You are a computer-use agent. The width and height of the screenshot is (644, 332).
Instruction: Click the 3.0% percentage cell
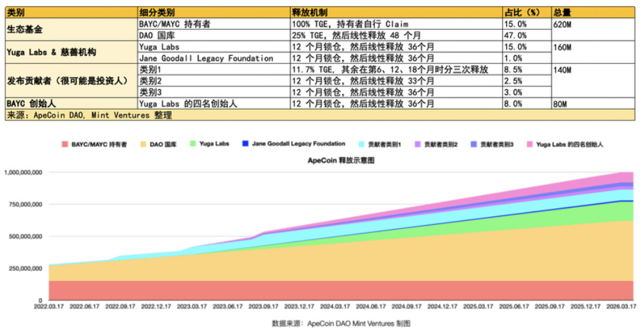point(527,92)
